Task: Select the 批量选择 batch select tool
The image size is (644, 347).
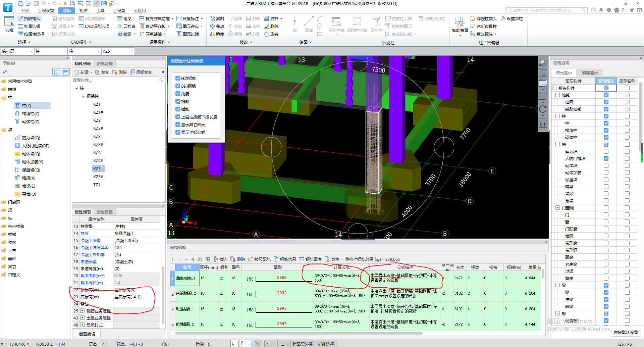Action: pyautogui.click(x=29, y=26)
